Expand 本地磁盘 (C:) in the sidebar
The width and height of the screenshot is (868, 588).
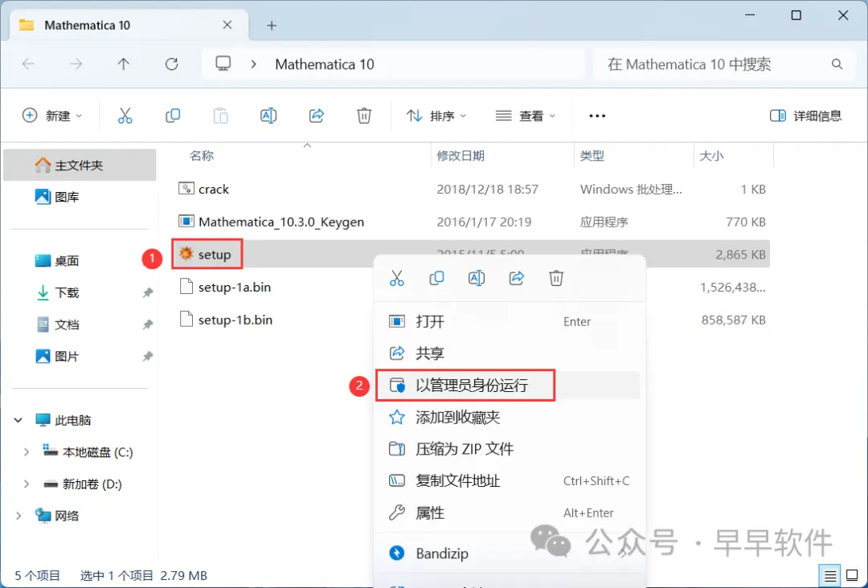pos(26,452)
